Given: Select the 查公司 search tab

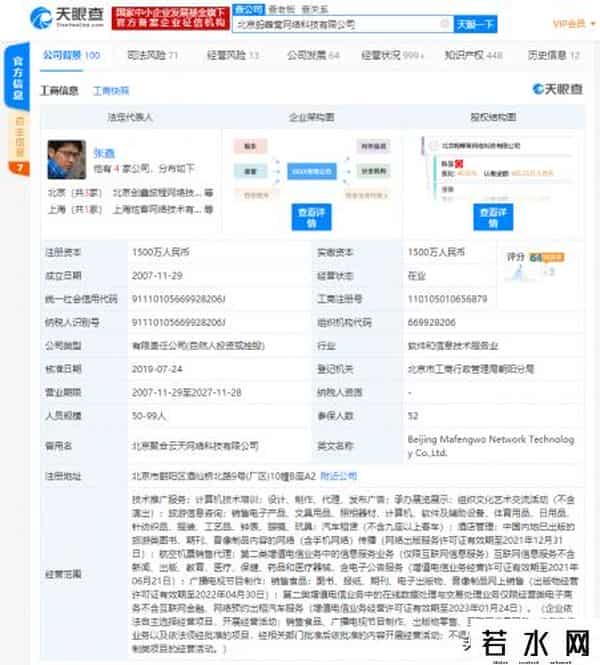Looking at the screenshot, I should pyautogui.click(x=249, y=9).
